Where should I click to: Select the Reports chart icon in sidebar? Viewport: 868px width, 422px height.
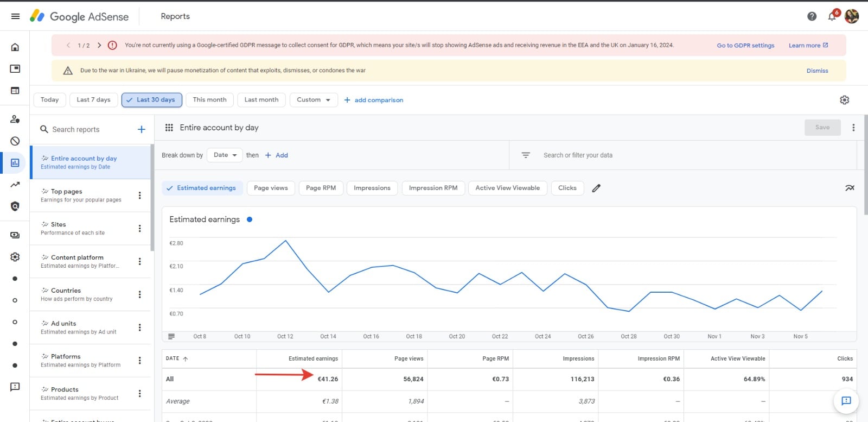[15, 163]
